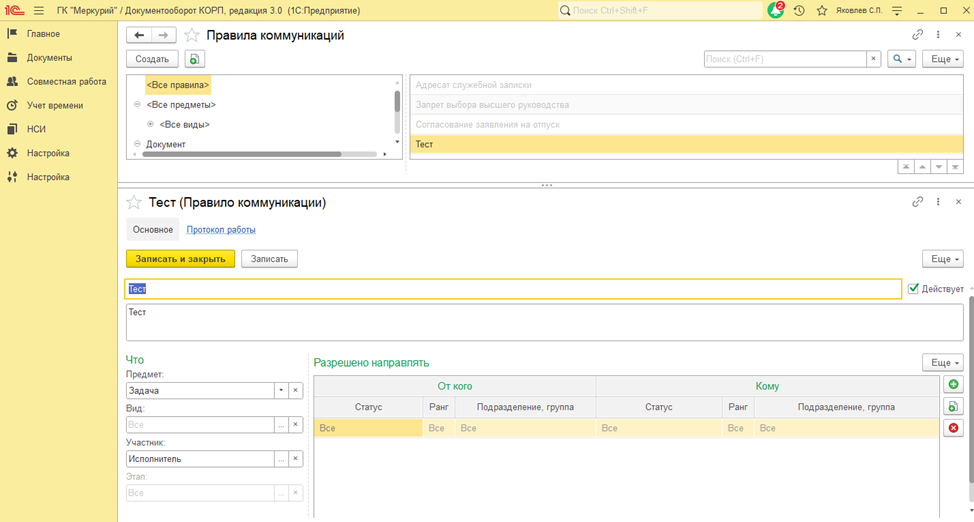This screenshot has height=522, width=974.
Task: Close the Тест rule form
Action: pyautogui.click(x=958, y=202)
